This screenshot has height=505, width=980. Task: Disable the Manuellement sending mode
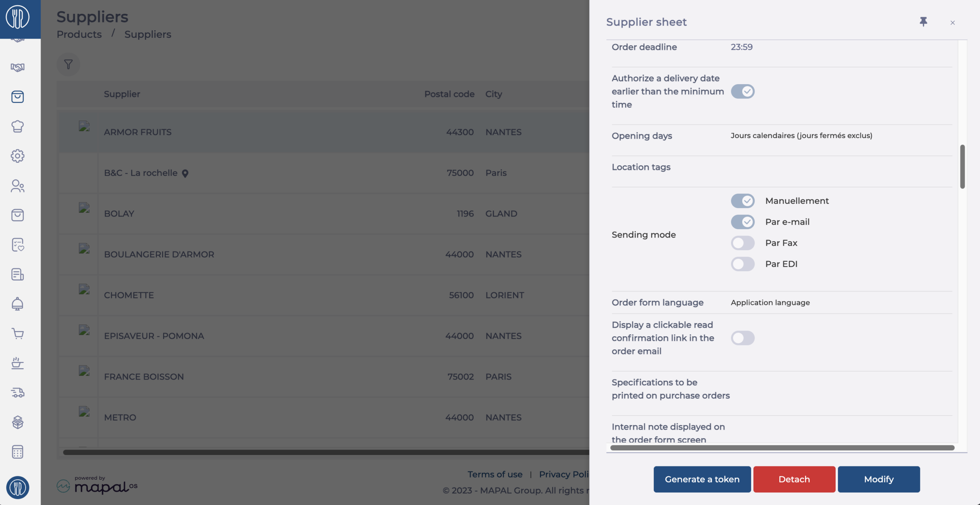coord(743,201)
